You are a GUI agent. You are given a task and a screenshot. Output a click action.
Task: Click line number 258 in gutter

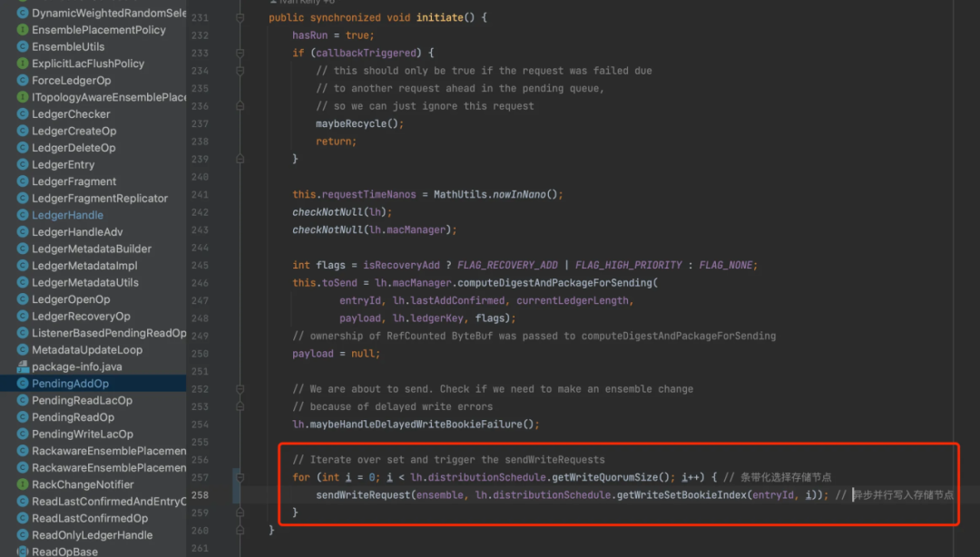click(x=200, y=495)
